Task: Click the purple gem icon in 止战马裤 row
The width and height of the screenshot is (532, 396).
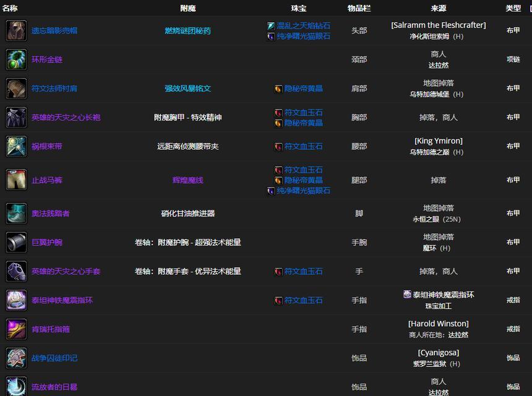Action: [271, 191]
